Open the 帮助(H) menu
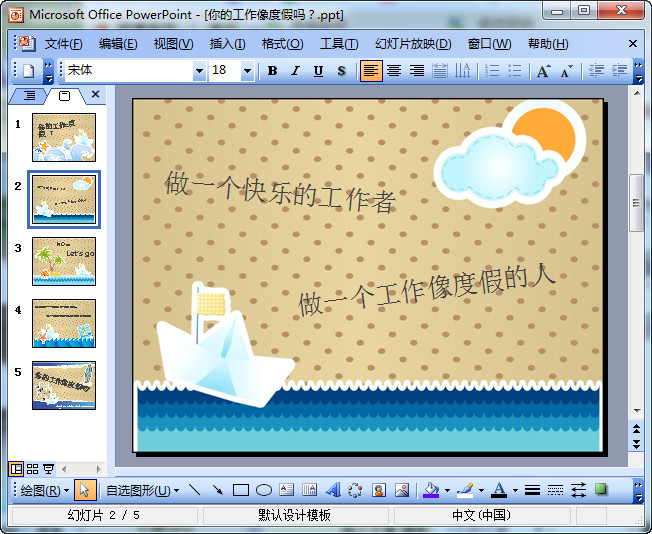The height and width of the screenshot is (534, 652). 548,44
